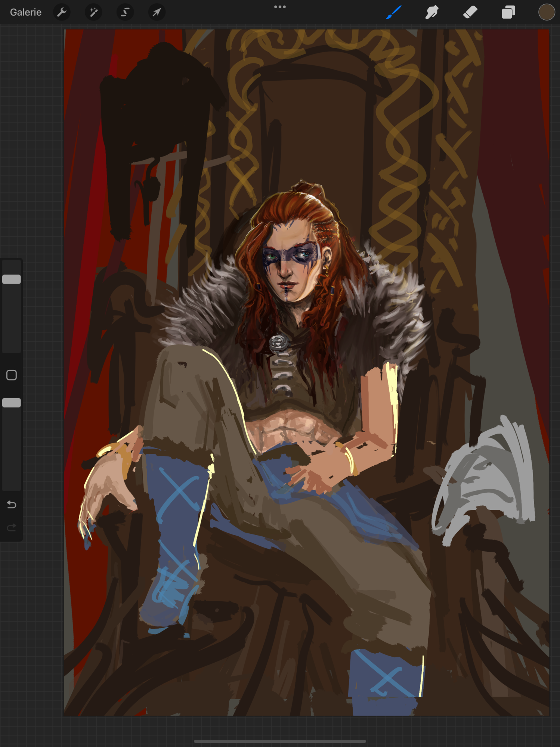Select the Eraser tool
Image resolution: width=560 pixels, height=747 pixels.
tap(470, 12)
